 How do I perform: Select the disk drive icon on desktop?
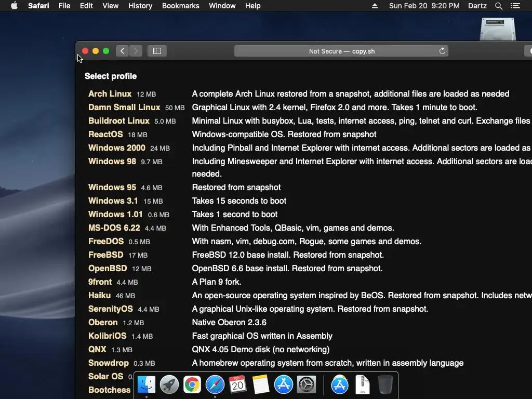tap(498, 29)
